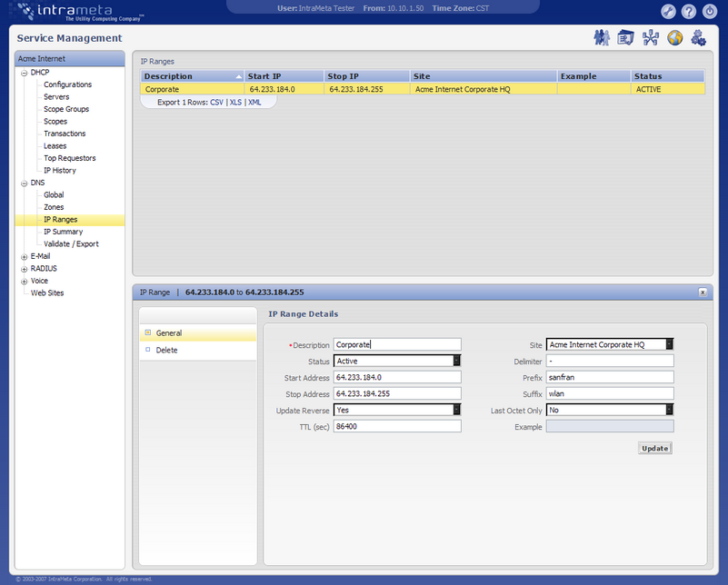Screen dimensions: 728x585
Task: Click the TTL (sec) input field
Action: click(x=397, y=426)
